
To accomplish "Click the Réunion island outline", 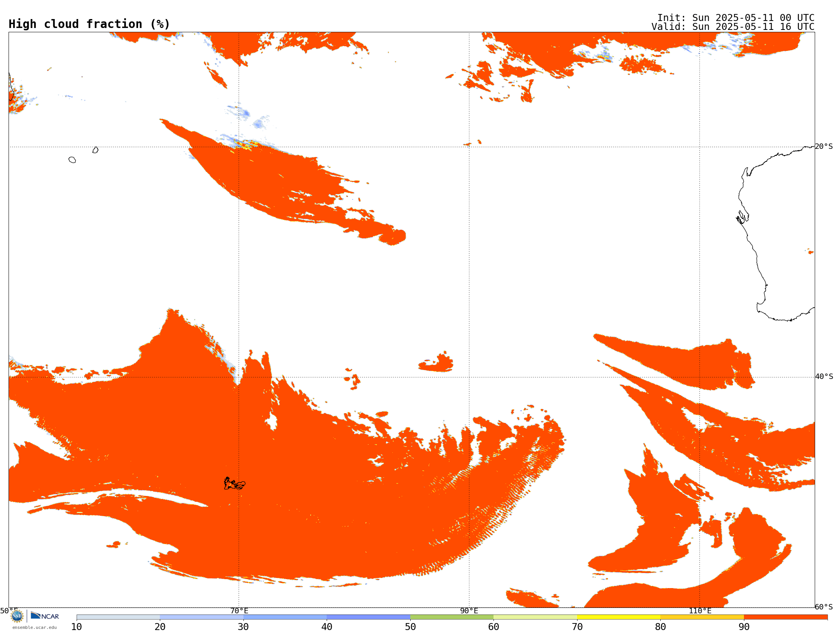I will coord(72,160).
